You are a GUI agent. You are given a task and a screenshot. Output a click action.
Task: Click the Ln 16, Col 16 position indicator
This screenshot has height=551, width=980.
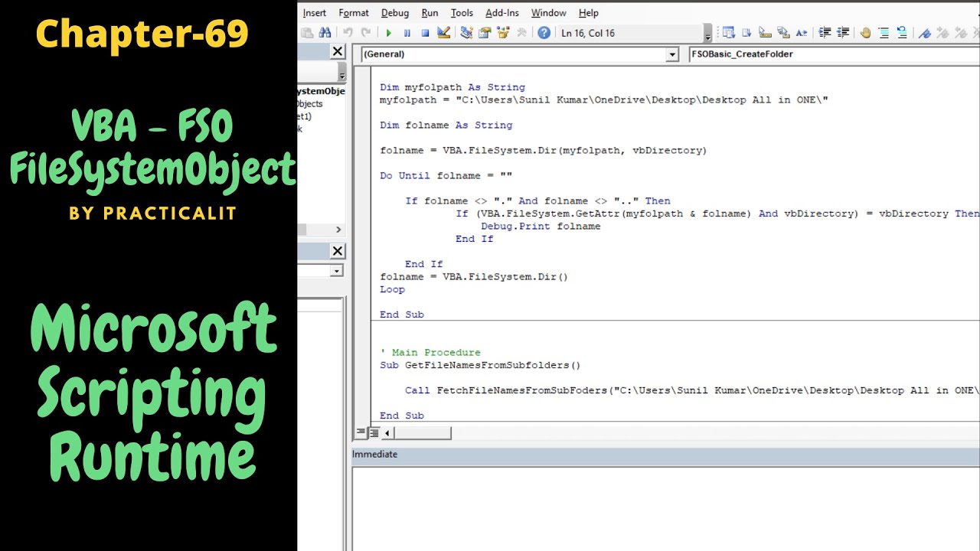coord(588,33)
